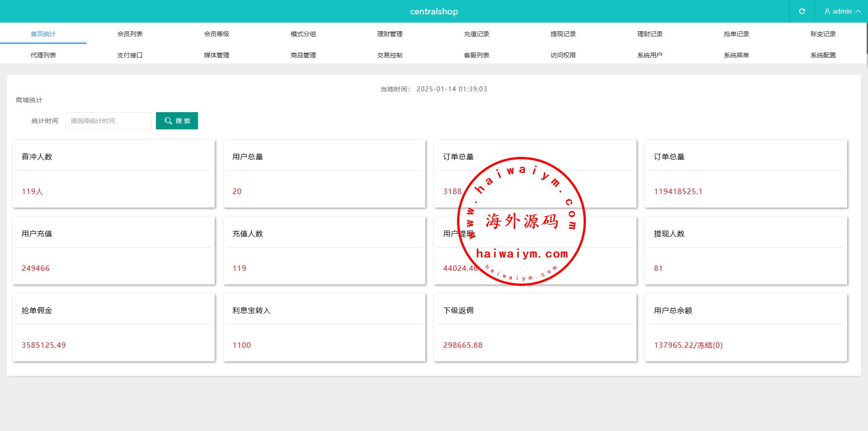Switch to the 系统配置 tab
868x431 pixels.
click(x=823, y=55)
